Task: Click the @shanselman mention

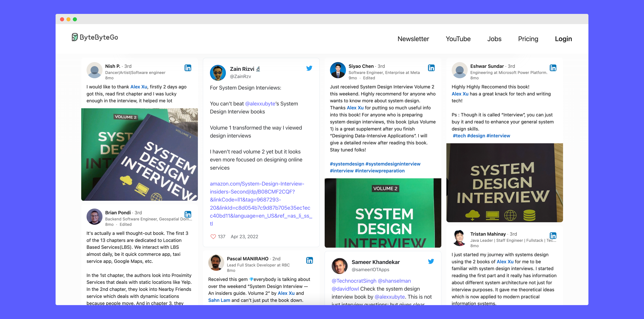Action: [x=394, y=281]
